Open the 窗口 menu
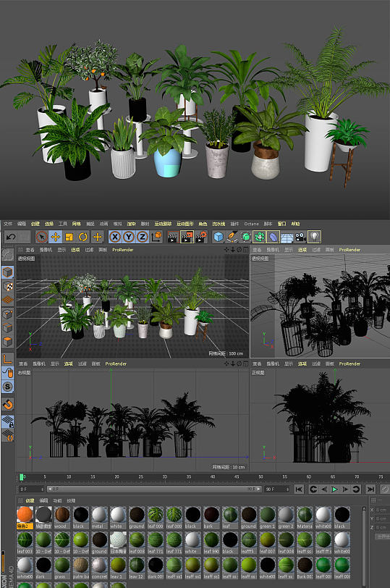390x588 pixels. tap(281, 224)
